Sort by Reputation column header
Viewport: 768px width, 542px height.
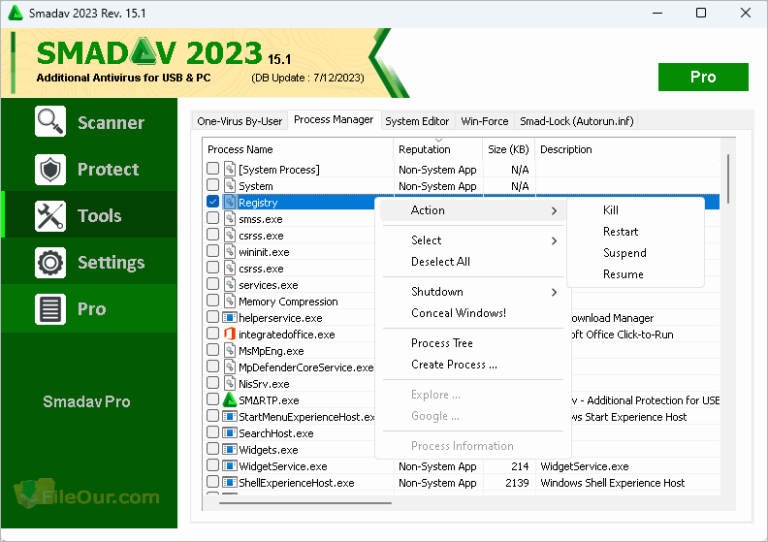(x=438, y=149)
